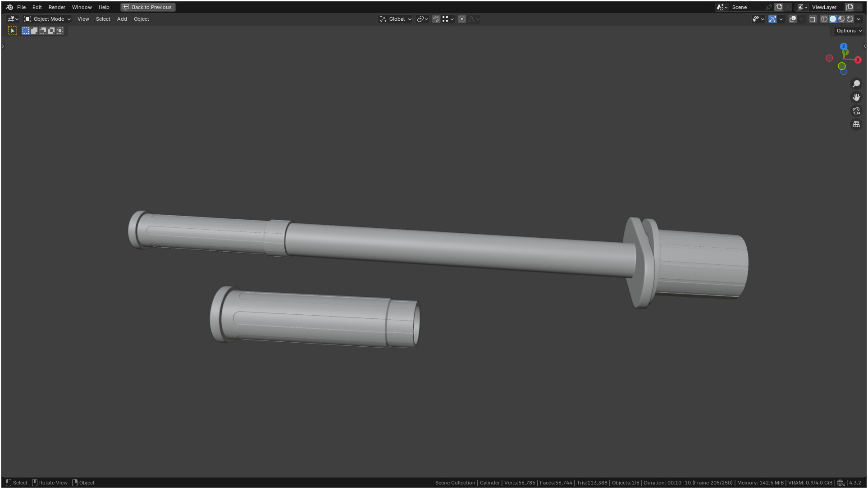The height and width of the screenshot is (489, 868).
Task: Click the Z axis on navigation gizmo
Action: (x=844, y=46)
